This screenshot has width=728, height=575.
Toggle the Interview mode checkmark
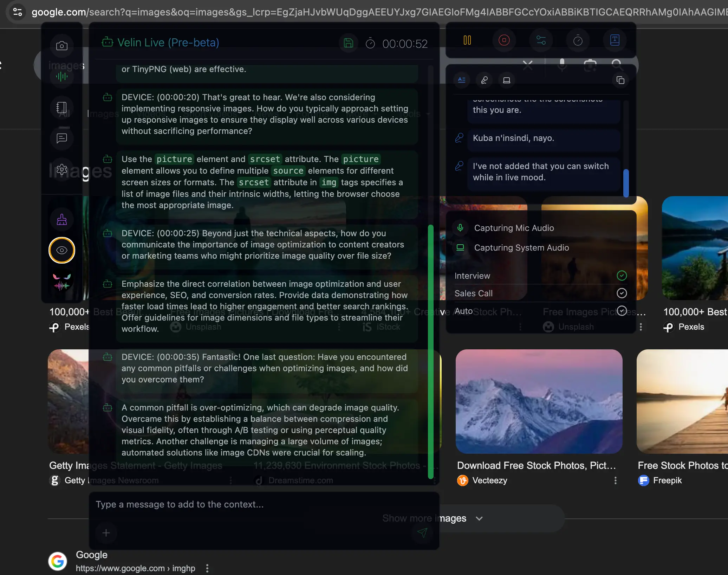click(622, 276)
